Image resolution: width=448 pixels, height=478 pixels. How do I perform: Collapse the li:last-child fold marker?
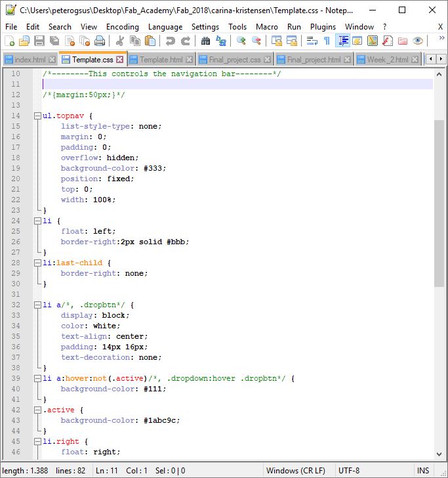(x=37, y=263)
